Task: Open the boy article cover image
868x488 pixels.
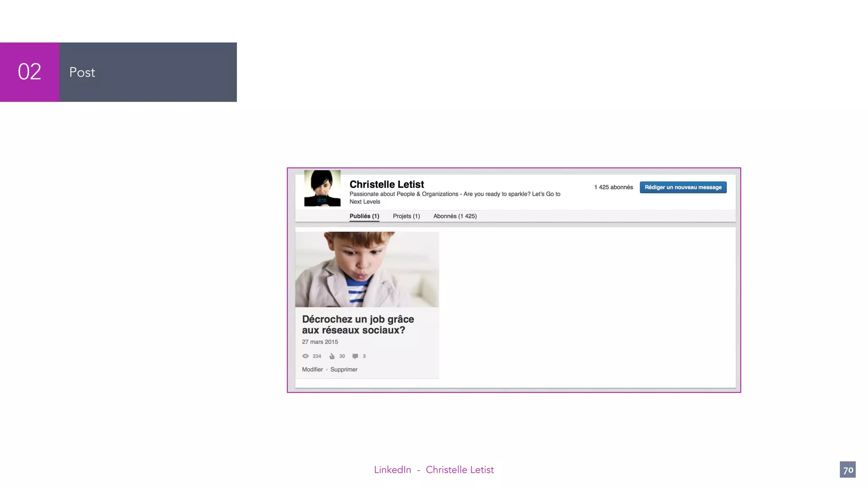Action: tap(367, 269)
